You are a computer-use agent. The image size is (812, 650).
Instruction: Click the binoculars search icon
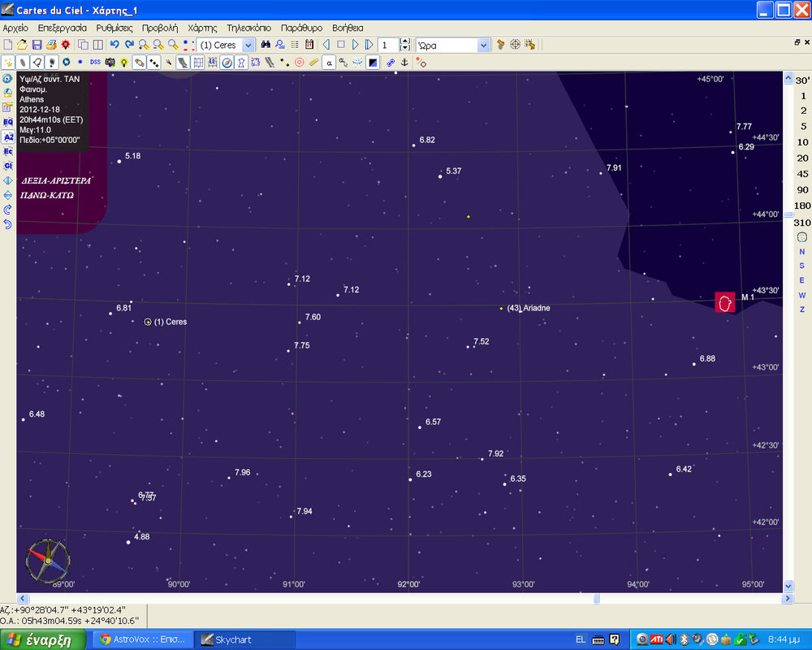pos(266,45)
